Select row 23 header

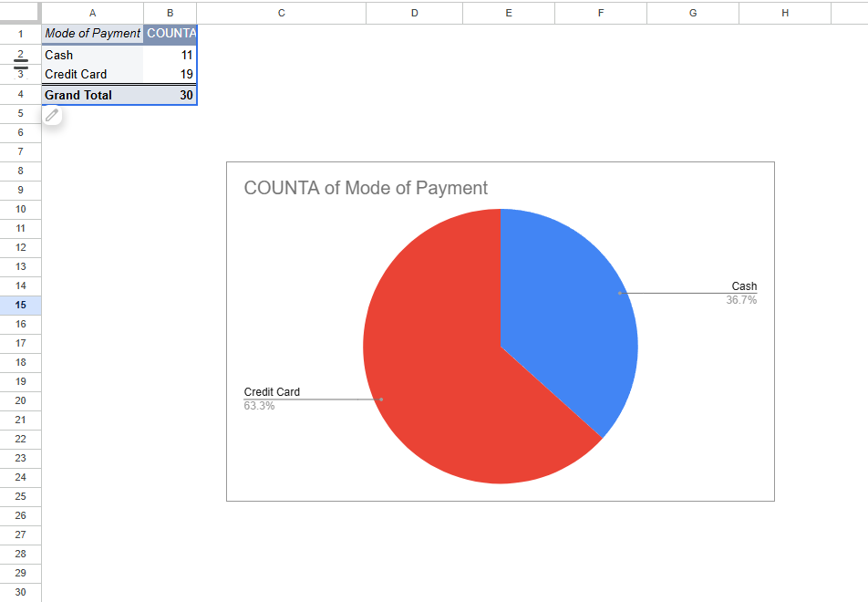click(x=20, y=459)
